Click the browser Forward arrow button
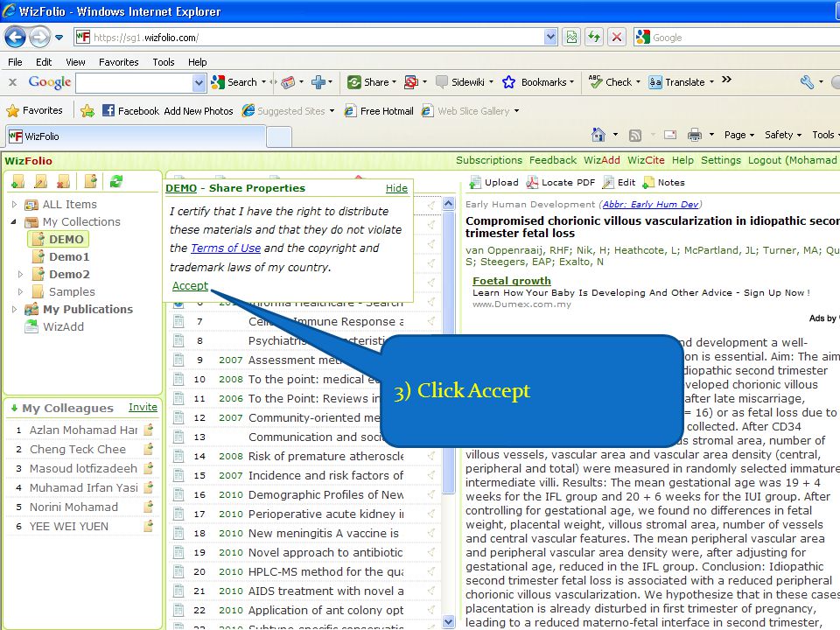840x630 pixels. (x=39, y=37)
